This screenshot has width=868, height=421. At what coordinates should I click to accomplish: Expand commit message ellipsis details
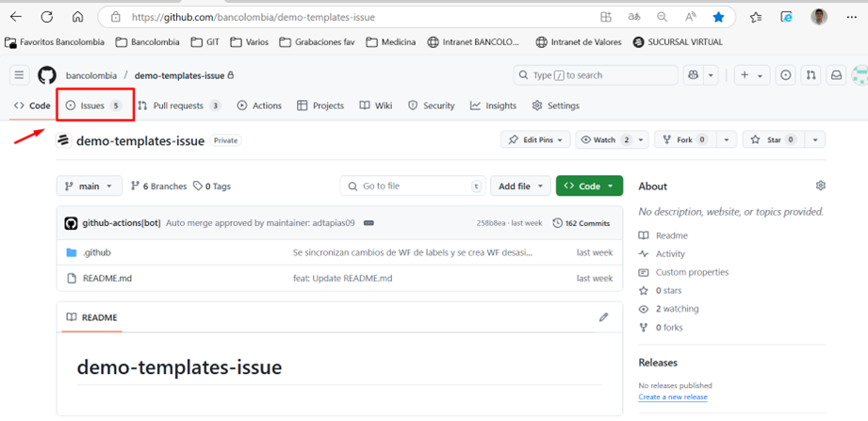[368, 223]
